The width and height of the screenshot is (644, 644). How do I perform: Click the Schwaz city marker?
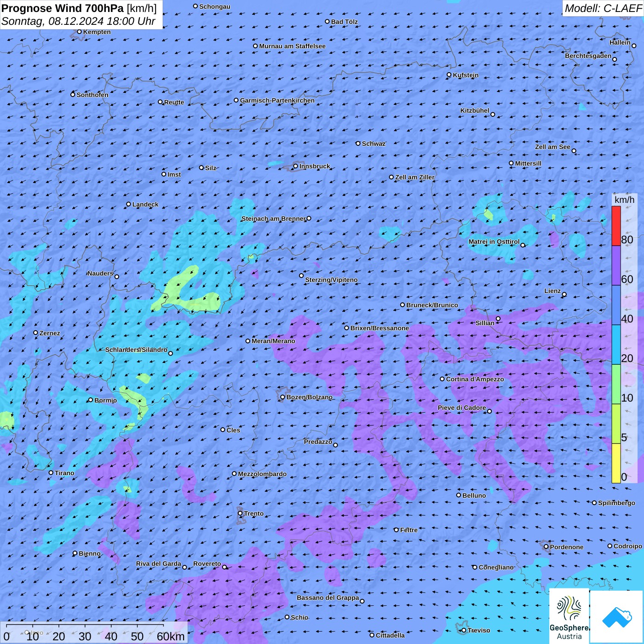coord(358,144)
